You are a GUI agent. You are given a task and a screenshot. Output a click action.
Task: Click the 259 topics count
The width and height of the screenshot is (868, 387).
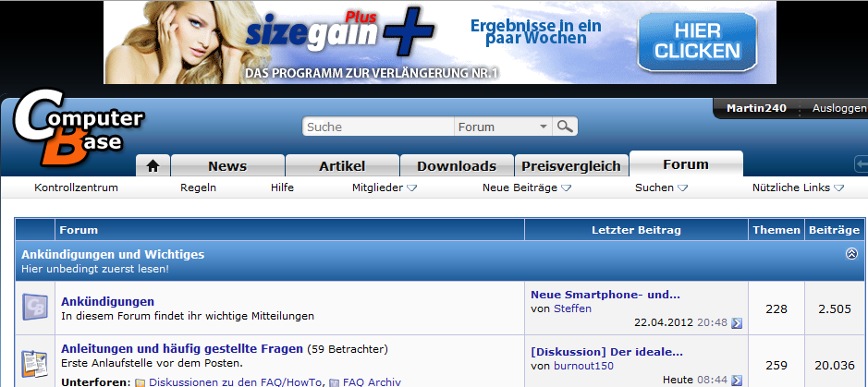coord(776,365)
